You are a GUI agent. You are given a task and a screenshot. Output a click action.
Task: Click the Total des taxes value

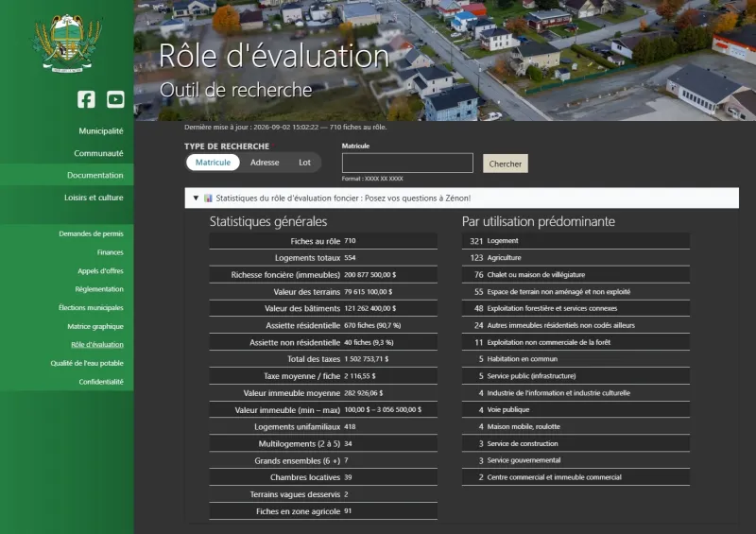pyautogui.click(x=367, y=359)
